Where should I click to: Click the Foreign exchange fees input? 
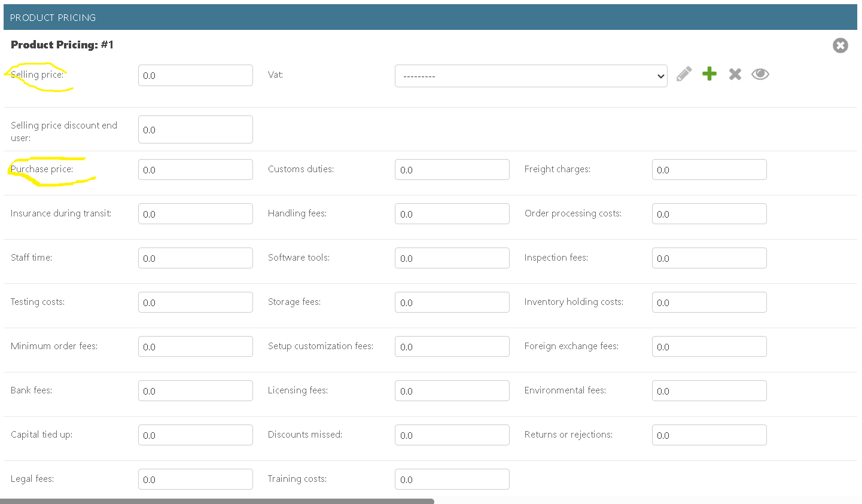[709, 347]
